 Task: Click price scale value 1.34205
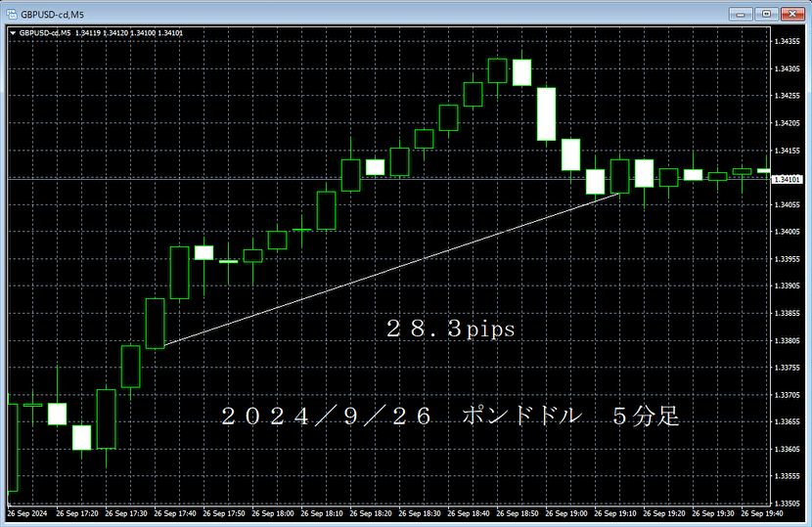pyautogui.click(x=788, y=123)
